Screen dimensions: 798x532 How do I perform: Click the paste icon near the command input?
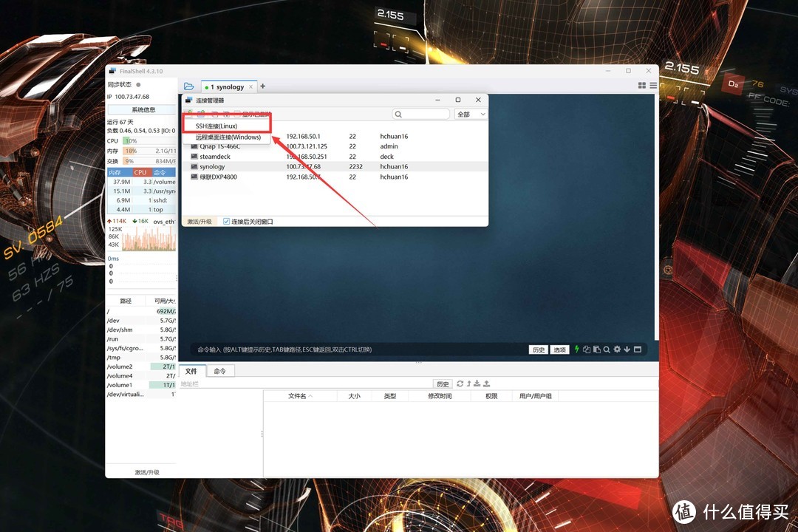597,349
